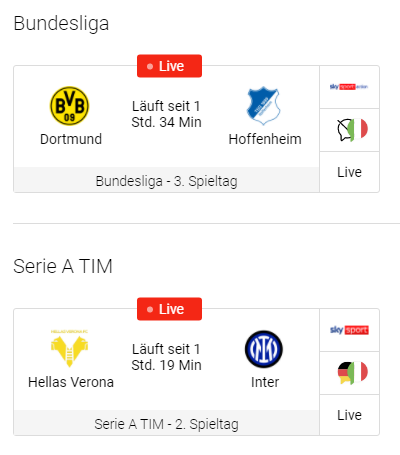Screen dimensions: 400x455
Task: Open Live link in Bundesliga match card
Action: [x=349, y=172]
